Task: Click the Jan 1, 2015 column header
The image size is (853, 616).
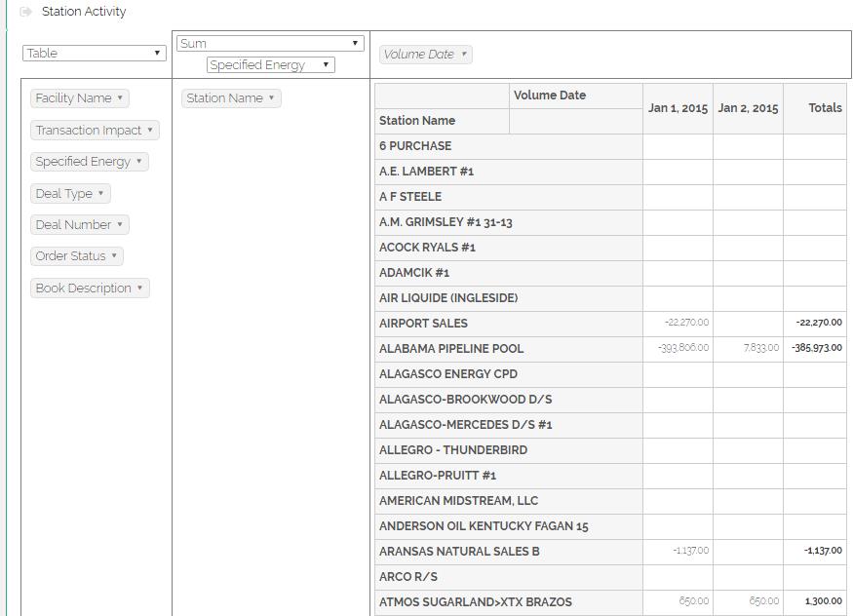Action: click(x=678, y=108)
